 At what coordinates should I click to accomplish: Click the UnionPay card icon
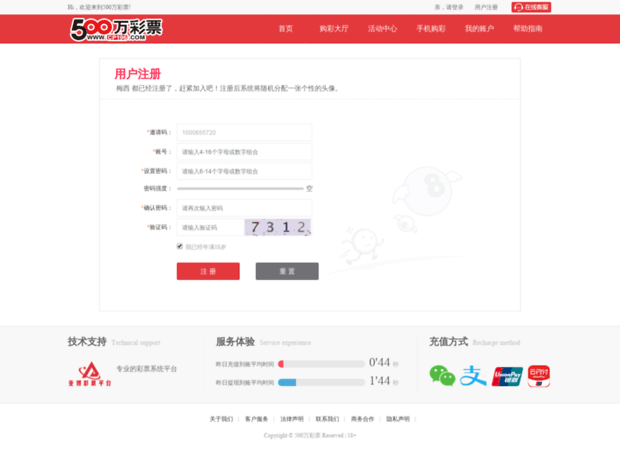click(507, 376)
